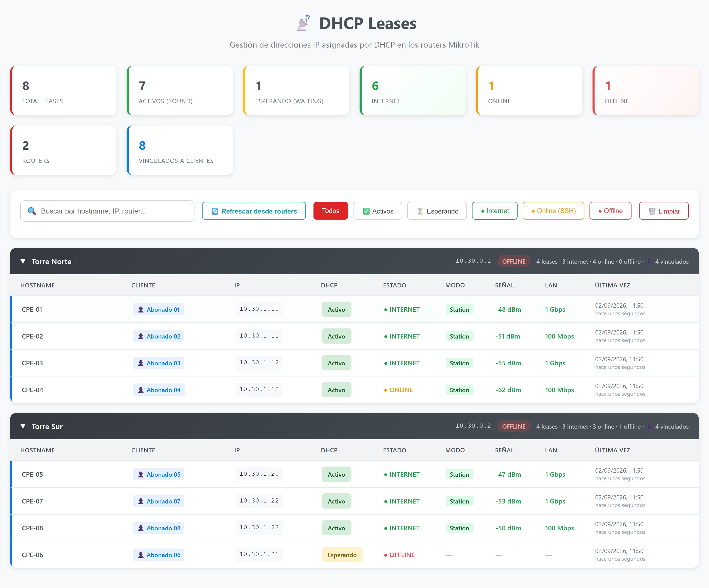Open the Abonado 04 client link
The height and width of the screenshot is (588, 709).
click(159, 390)
